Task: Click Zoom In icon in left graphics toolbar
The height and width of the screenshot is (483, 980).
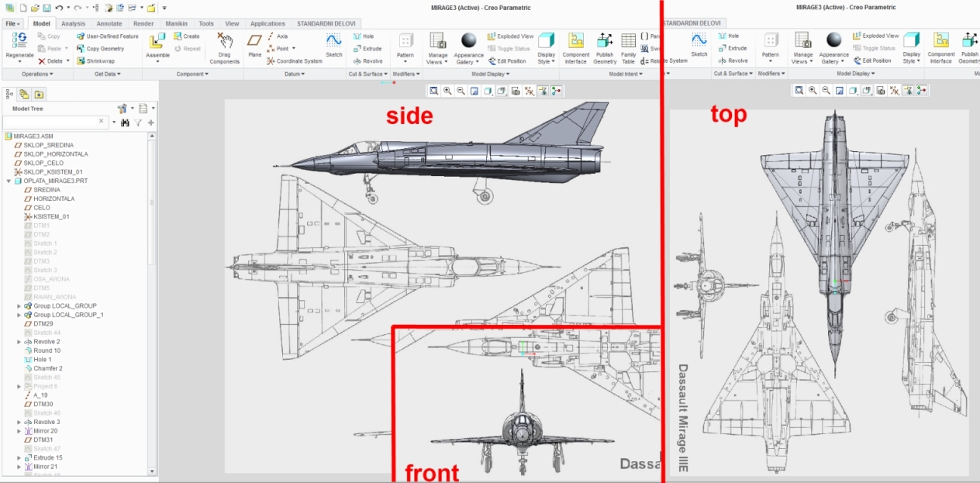Action: pos(447,91)
